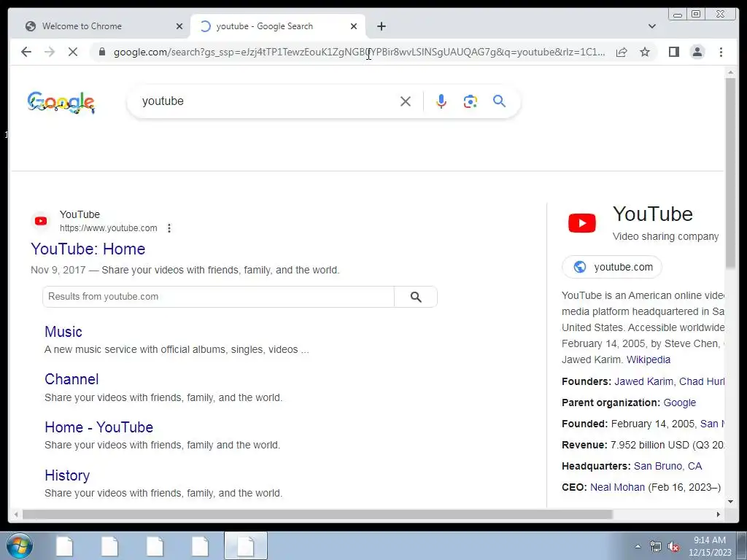Image resolution: width=747 pixels, height=560 pixels.
Task: Search by image with Google Lens
Action: (471, 101)
